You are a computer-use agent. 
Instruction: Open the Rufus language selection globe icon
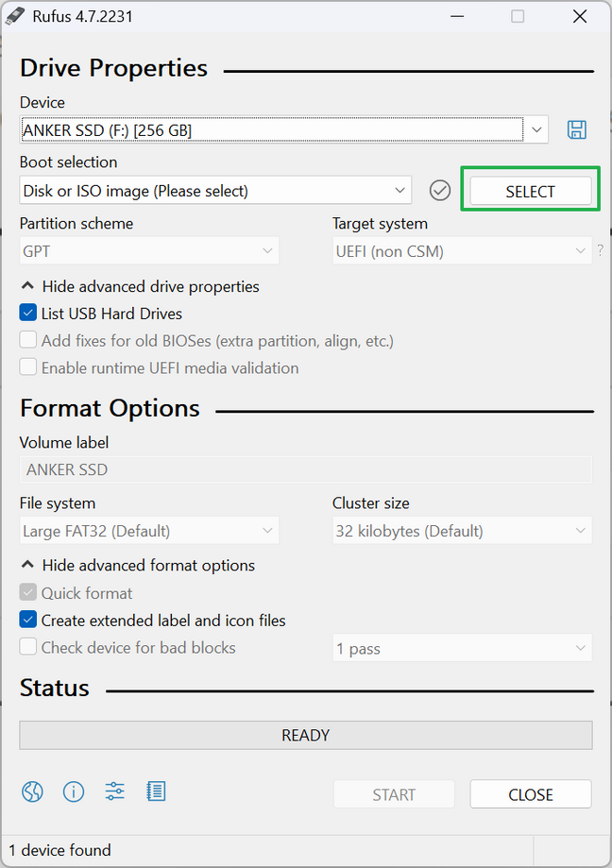[31, 791]
